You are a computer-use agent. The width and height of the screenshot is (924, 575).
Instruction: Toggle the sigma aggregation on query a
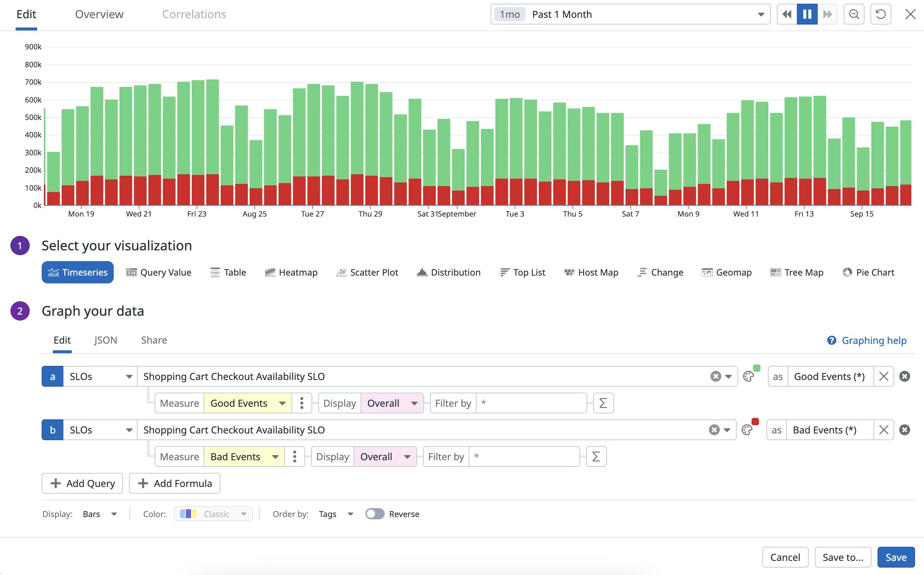coord(603,403)
